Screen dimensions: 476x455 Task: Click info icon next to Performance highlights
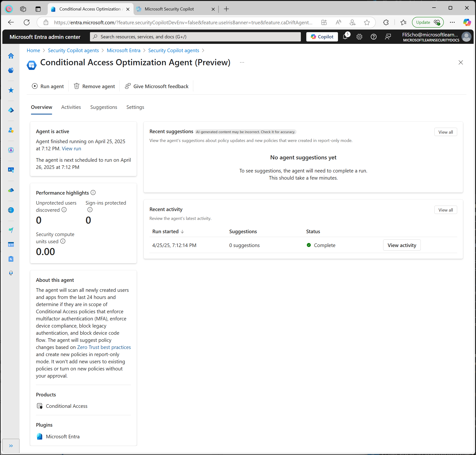coord(93,192)
